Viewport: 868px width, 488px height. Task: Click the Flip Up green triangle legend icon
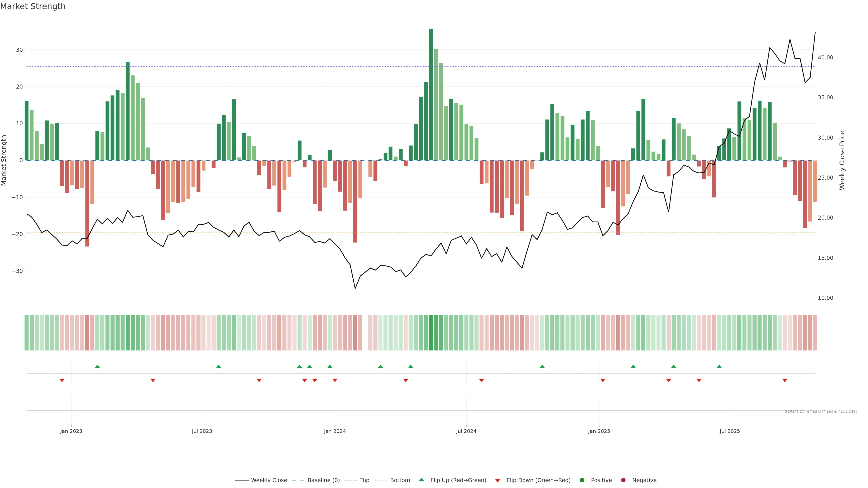click(x=421, y=480)
